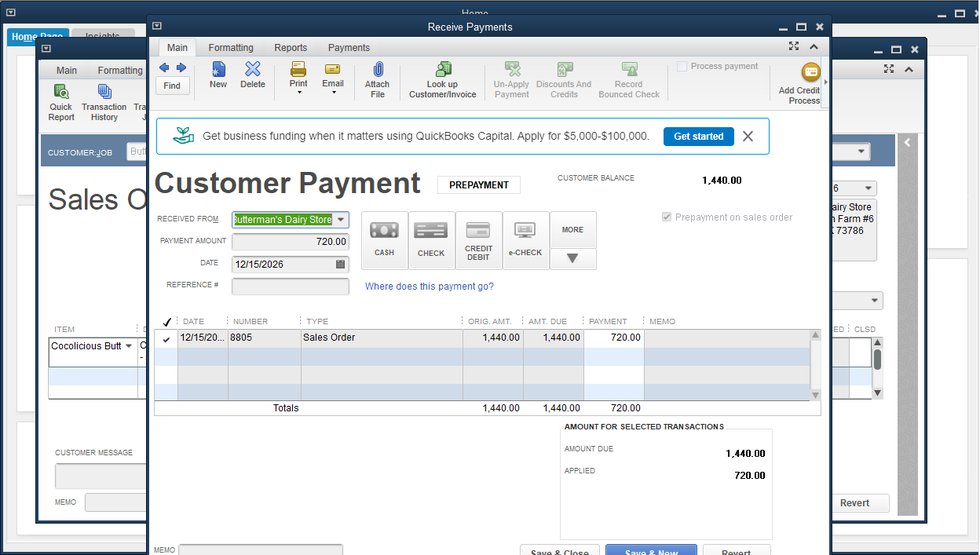The height and width of the screenshot is (555, 980).
Task: Open the Print dropdown arrow
Action: pyautogui.click(x=298, y=93)
